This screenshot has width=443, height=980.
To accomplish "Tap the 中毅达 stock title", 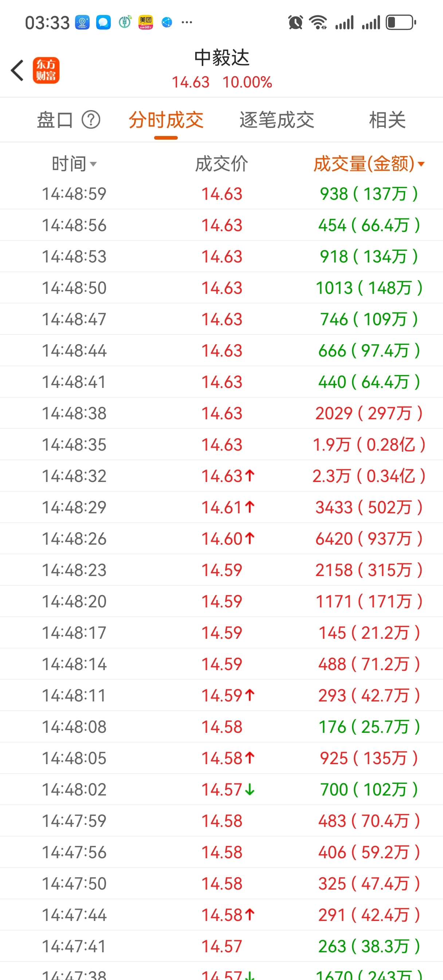I will pos(222,58).
